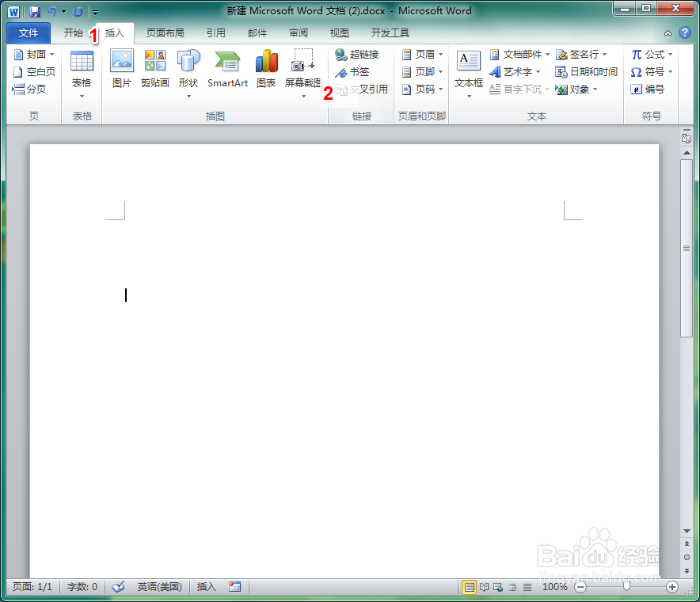This screenshot has width=700, height=602.
Task: Switch to 页面视图 print layout view
Action: point(469,587)
